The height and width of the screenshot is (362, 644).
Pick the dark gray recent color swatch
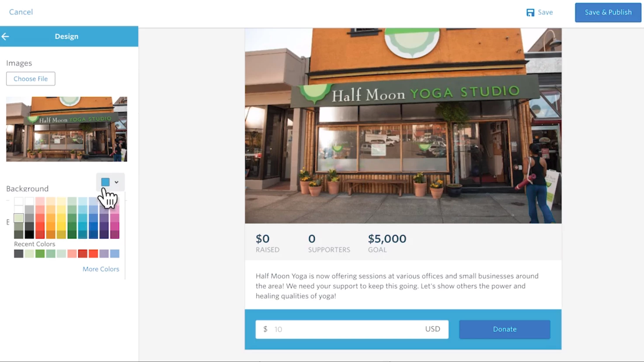(x=18, y=254)
